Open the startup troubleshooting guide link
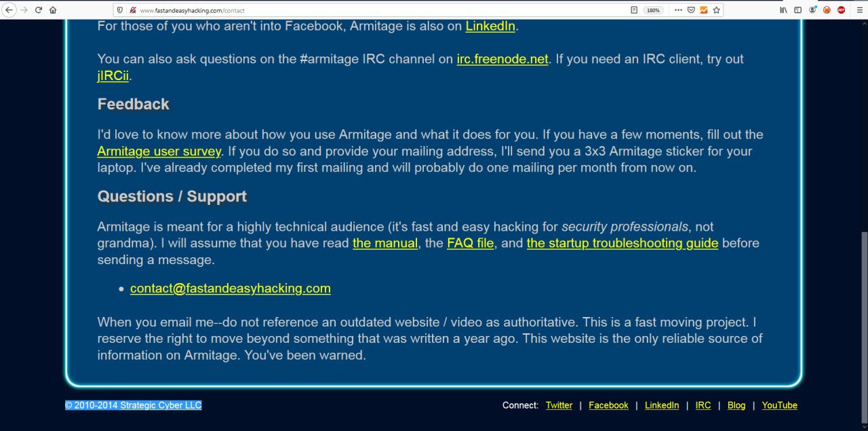 tap(623, 243)
